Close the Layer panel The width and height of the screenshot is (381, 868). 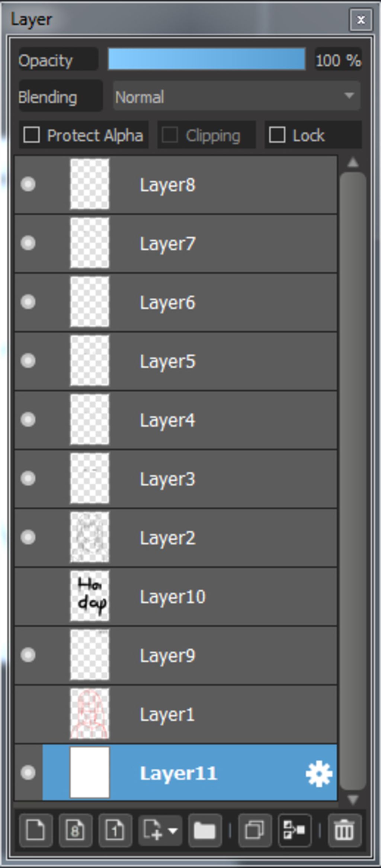click(361, 20)
